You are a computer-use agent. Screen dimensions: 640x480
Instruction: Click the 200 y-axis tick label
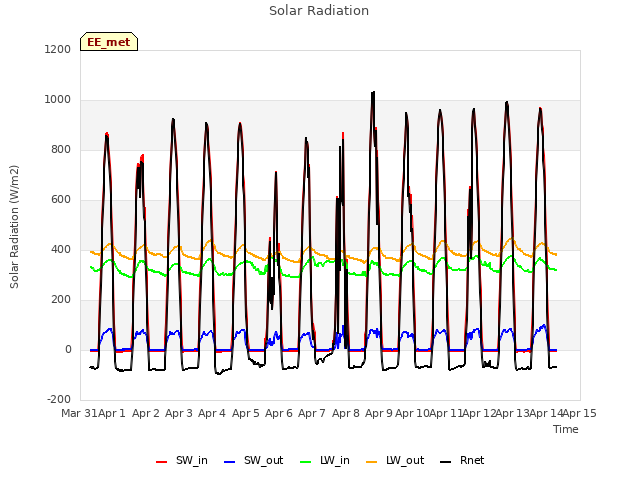61,300
